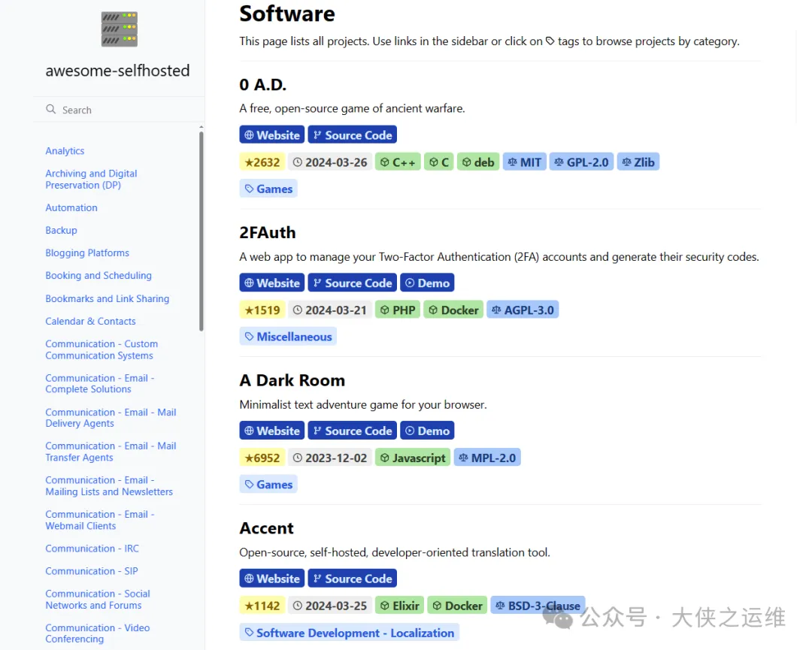Screen dimensions: 812x650
Task: Select Software Development - Localization tag
Action: [x=349, y=633]
